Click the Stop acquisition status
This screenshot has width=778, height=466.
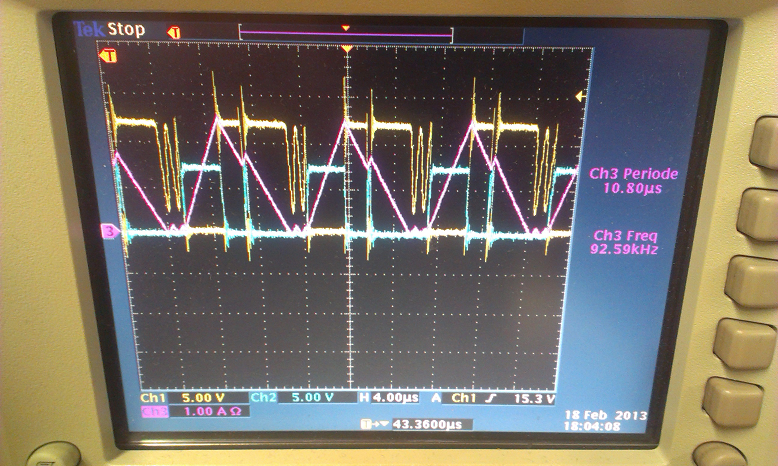[x=127, y=29]
